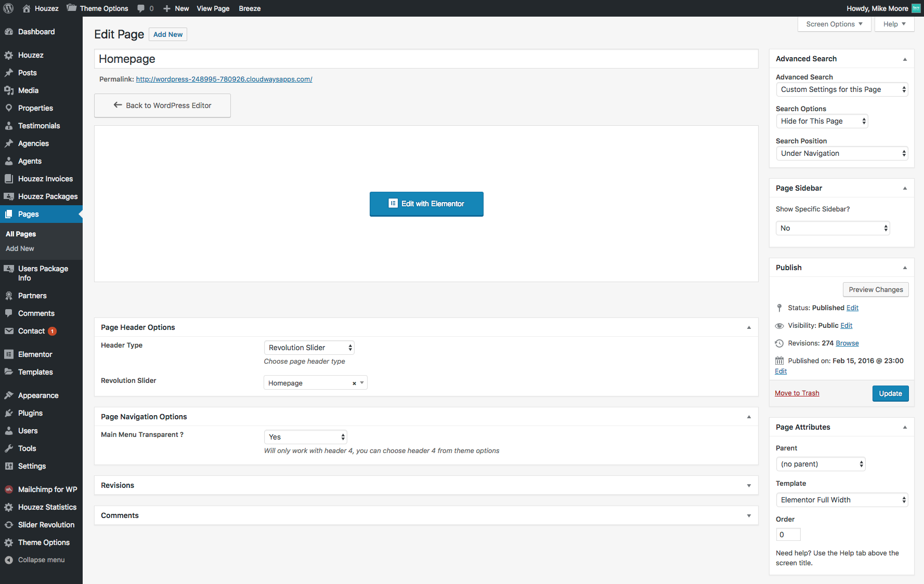Open the Parent page dropdown
Viewport: 924px width, 584px height.
[821, 464]
